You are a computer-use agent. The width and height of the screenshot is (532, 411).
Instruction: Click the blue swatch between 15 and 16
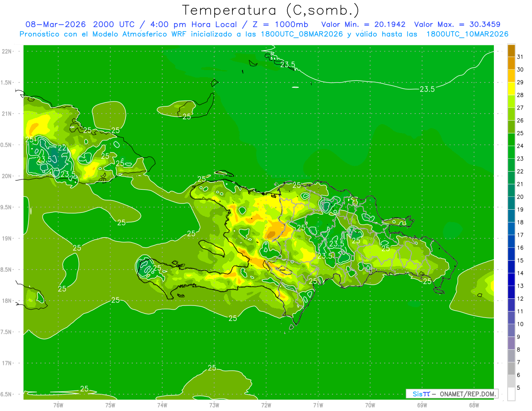[511, 254]
